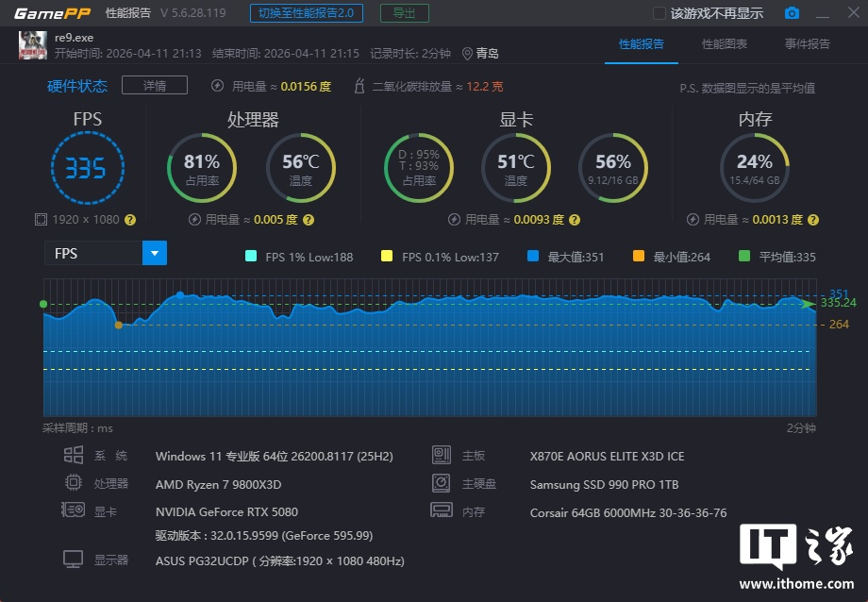Open the processor power usage help icon
The height and width of the screenshot is (602, 868).
pyautogui.click(x=309, y=220)
